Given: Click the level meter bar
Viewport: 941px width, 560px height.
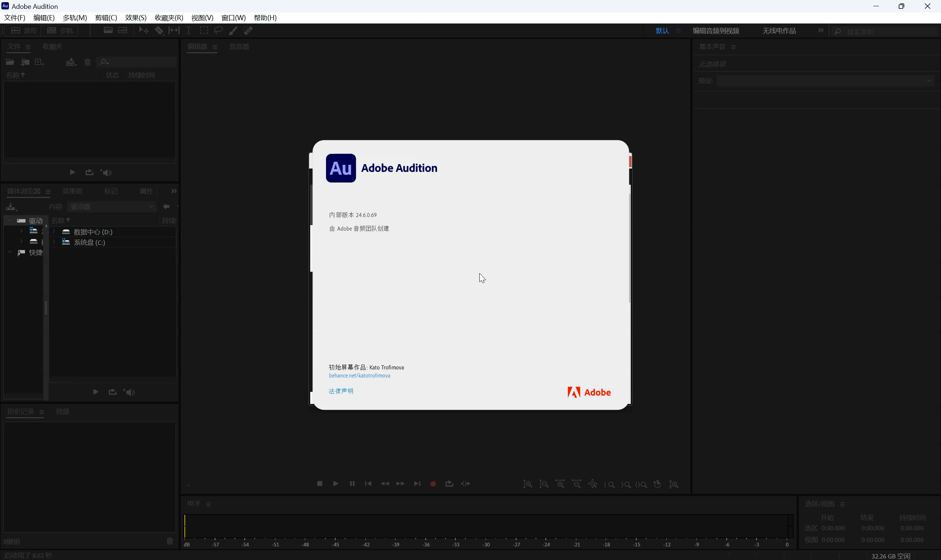Looking at the screenshot, I should point(486,526).
